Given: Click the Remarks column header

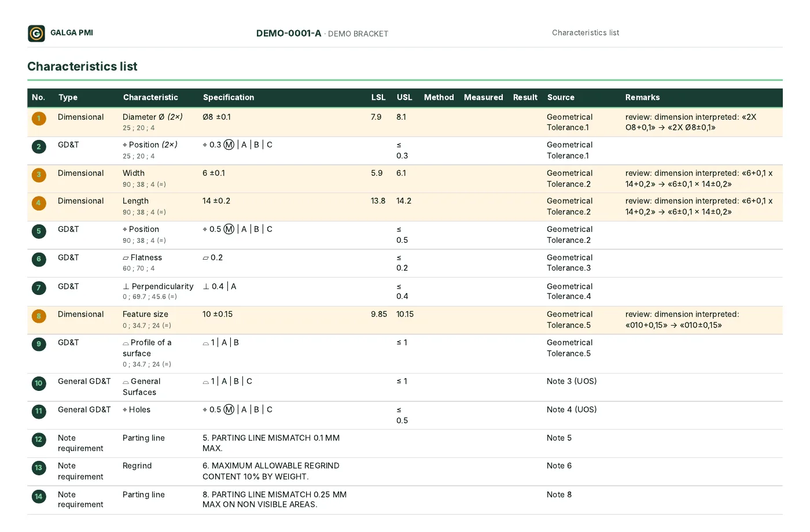Looking at the screenshot, I should (x=643, y=98).
